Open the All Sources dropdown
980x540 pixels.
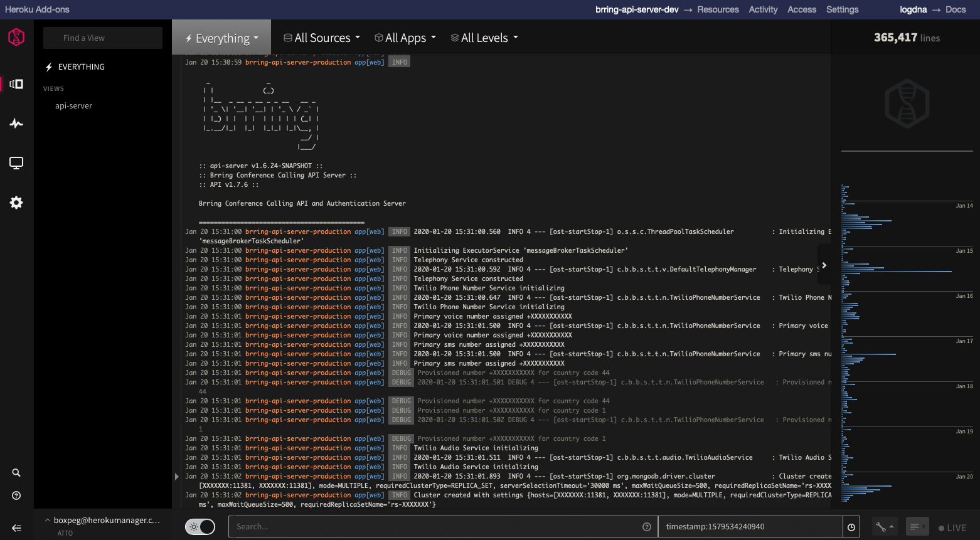click(x=322, y=38)
